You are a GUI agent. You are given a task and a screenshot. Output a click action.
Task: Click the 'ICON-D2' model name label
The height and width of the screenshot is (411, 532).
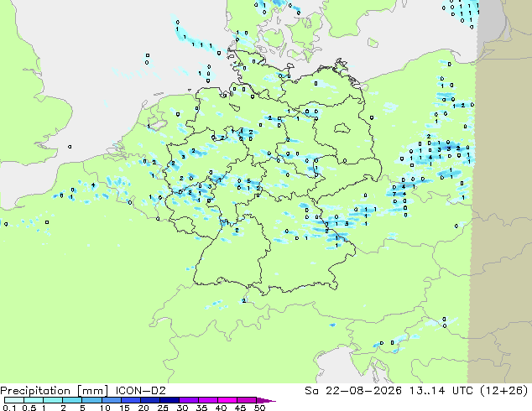coord(140,391)
